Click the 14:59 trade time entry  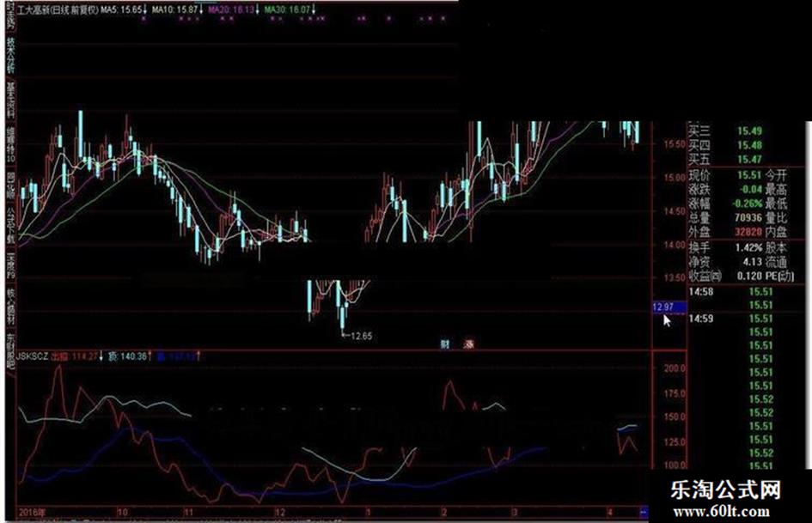click(700, 319)
